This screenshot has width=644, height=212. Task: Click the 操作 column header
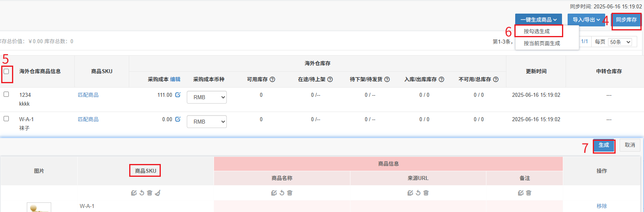[602, 171]
